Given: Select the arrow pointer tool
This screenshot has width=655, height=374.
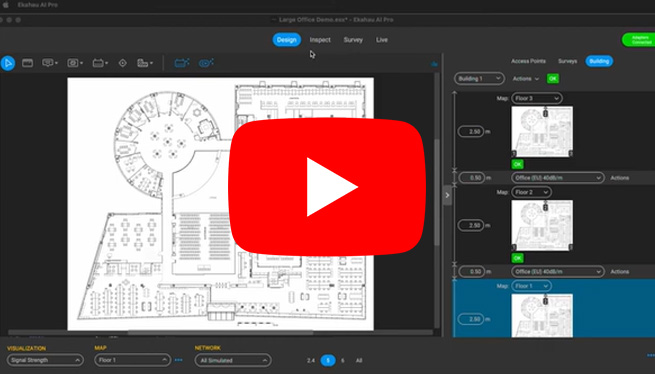Looking at the screenshot, I should click(8, 63).
